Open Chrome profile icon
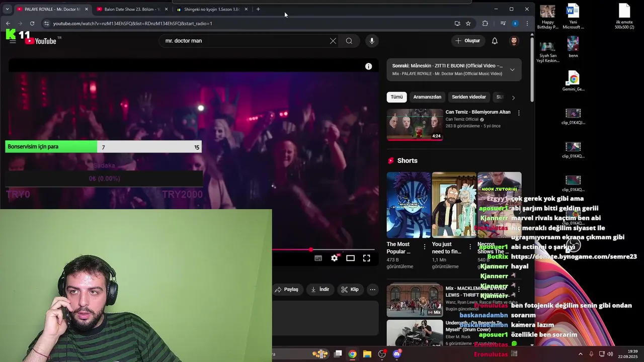 (x=515, y=23)
